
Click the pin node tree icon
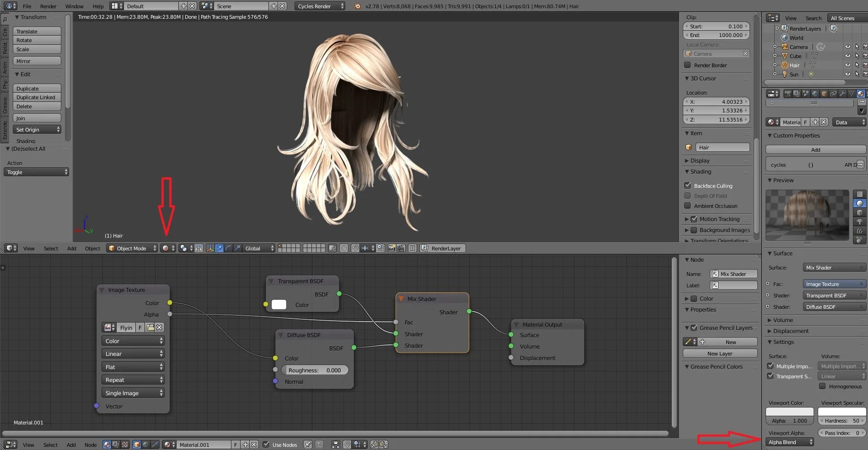click(x=308, y=445)
